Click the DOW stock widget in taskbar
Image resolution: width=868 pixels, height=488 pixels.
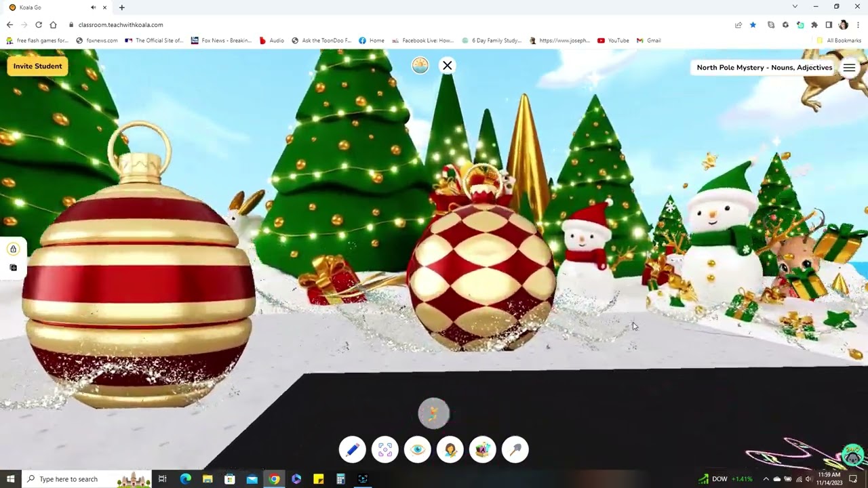tap(726, 479)
